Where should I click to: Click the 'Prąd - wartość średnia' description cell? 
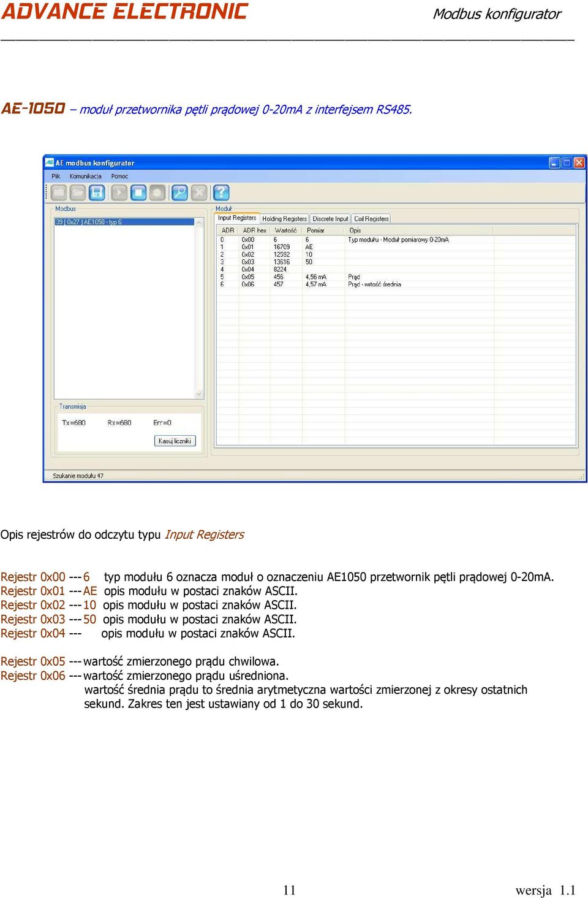[374, 284]
